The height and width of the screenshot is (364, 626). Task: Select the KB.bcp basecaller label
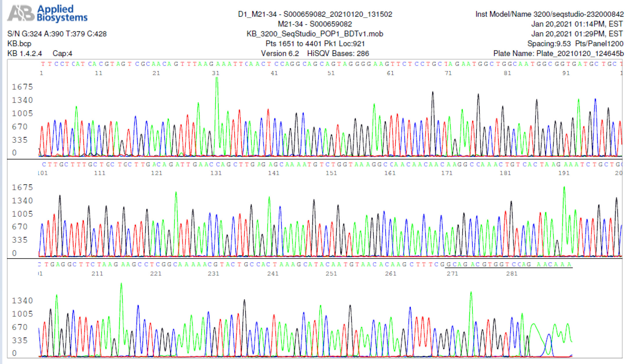click(19, 44)
